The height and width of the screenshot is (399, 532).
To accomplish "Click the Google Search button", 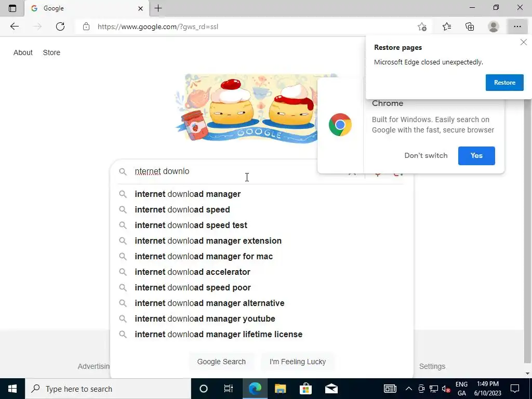I will pyautogui.click(x=221, y=362).
